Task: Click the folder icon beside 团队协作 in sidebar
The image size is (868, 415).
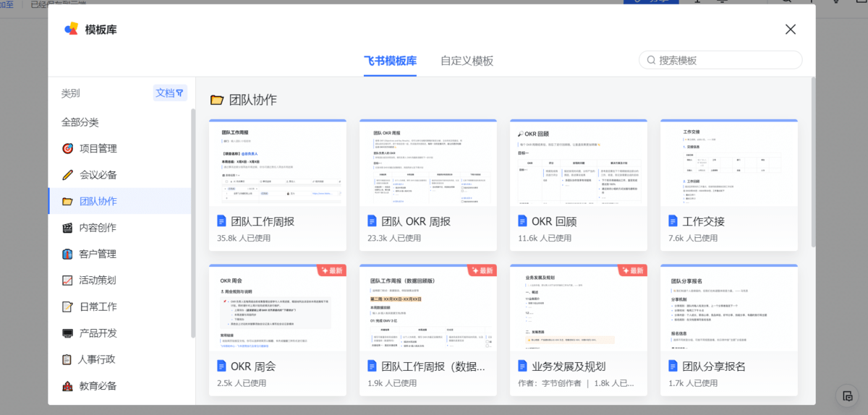Action: (68, 202)
